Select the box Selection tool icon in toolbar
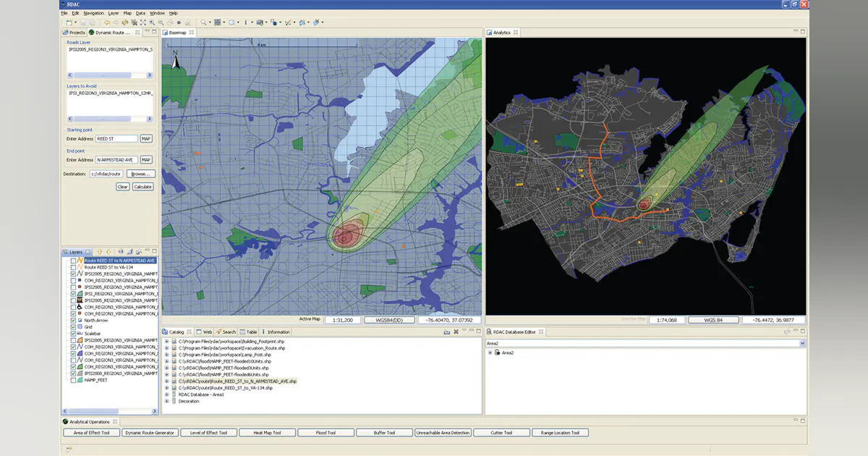 232,22
